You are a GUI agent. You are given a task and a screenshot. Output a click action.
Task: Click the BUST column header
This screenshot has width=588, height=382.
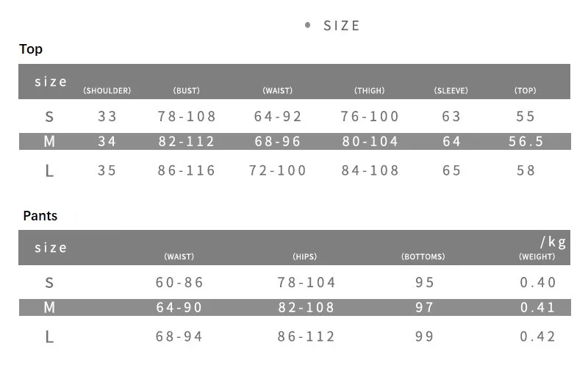point(187,90)
